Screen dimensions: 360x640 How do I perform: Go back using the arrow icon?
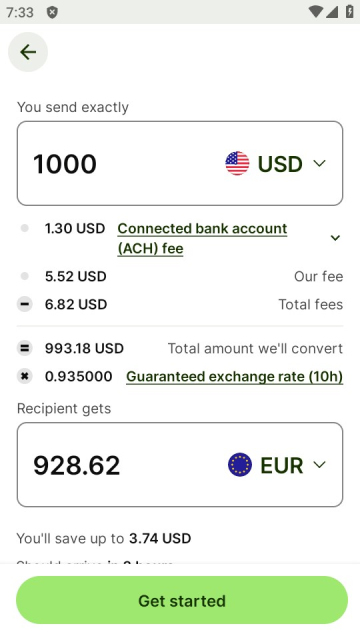click(28, 52)
